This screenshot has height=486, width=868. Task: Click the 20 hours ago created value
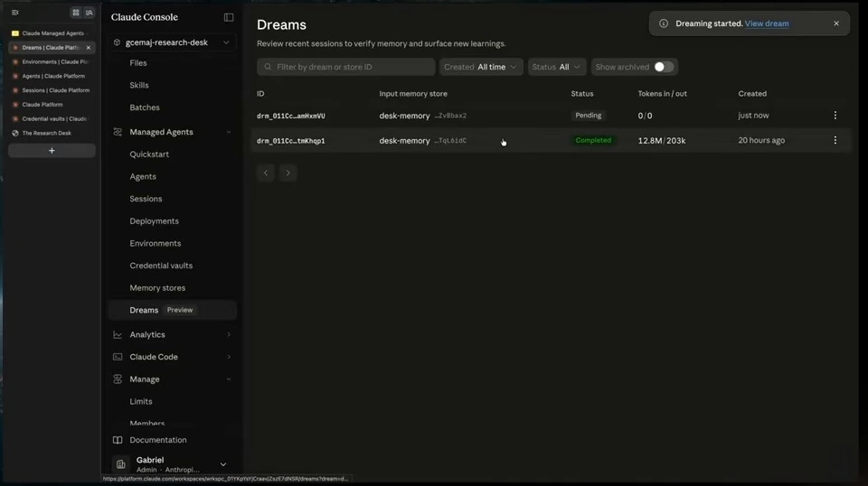[761, 140]
